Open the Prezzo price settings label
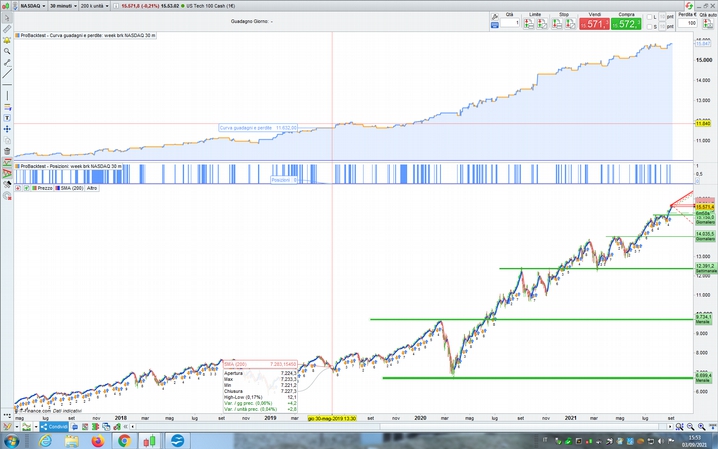Viewport: 718px width, 449px height. pyautogui.click(x=42, y=188)
